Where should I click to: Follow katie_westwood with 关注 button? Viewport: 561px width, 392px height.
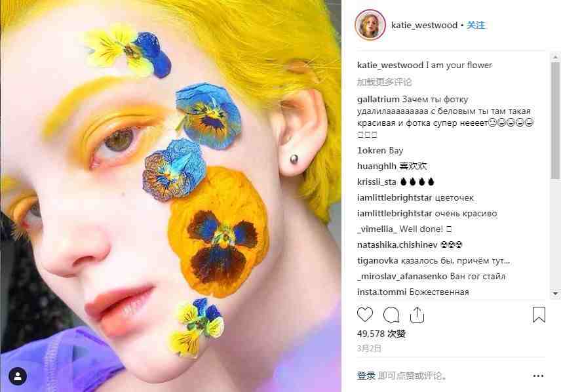coord(476,26)
